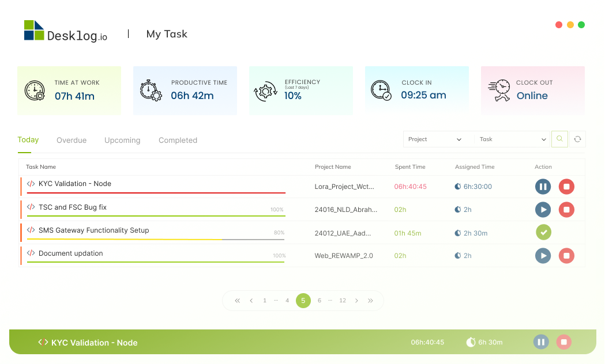Switch to the Overdue tab
The height and width of the screenshot is (364, 605).
pos(72,141)
